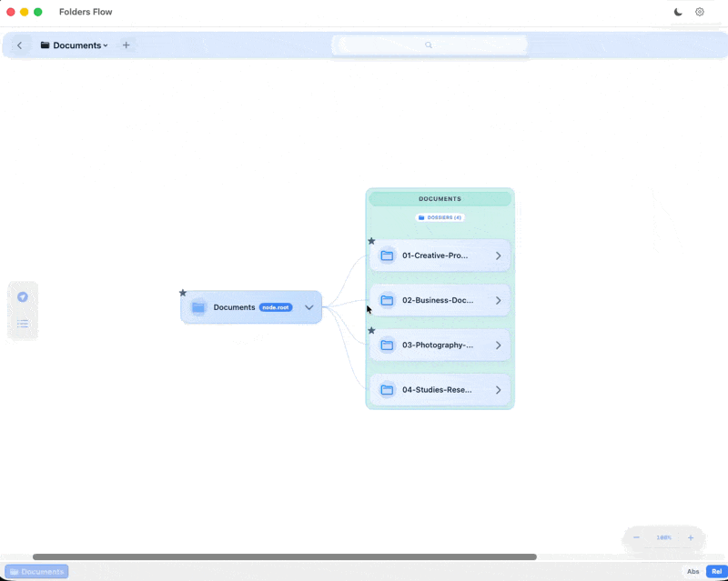Expand the 04-Studies-Rese folder chevron

coord(499,389)
